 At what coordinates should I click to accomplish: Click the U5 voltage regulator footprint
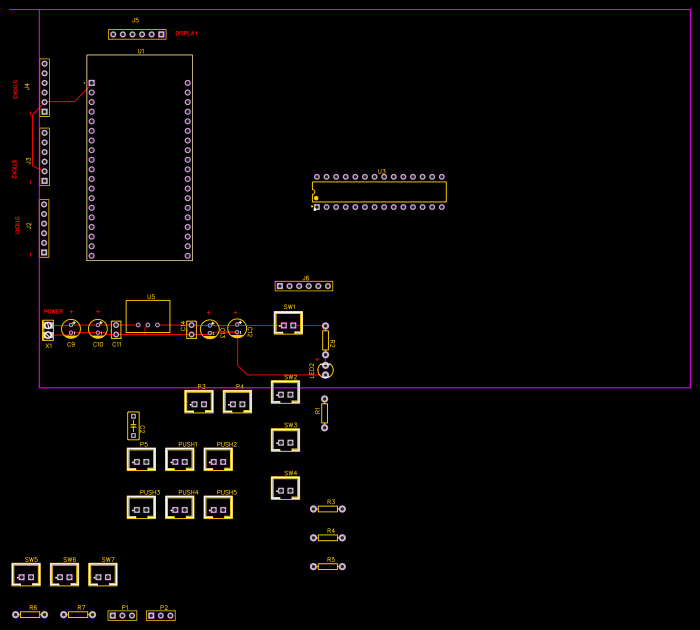tap(148, 316)
